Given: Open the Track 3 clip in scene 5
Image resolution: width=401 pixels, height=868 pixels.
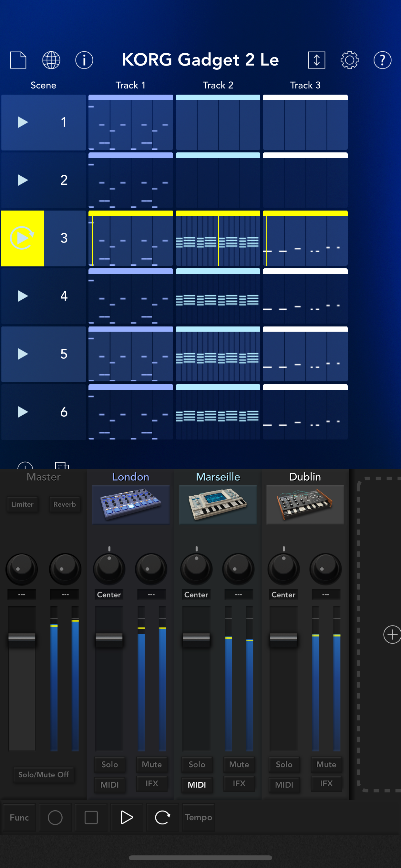Looking at the screenshot, I should pyautogui.click(x=305, y=354).
